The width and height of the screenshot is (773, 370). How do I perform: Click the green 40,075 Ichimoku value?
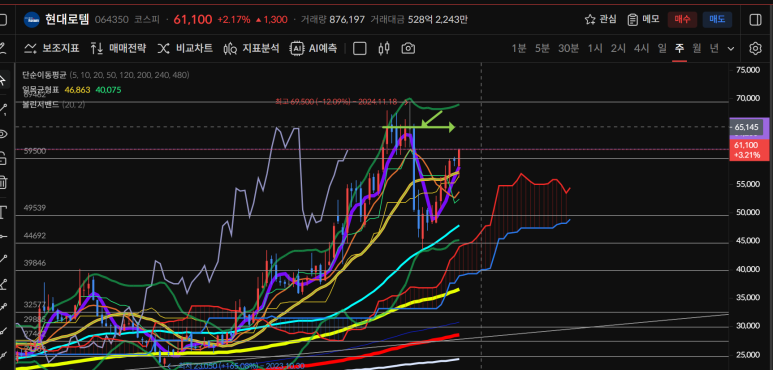click(108, 90)
